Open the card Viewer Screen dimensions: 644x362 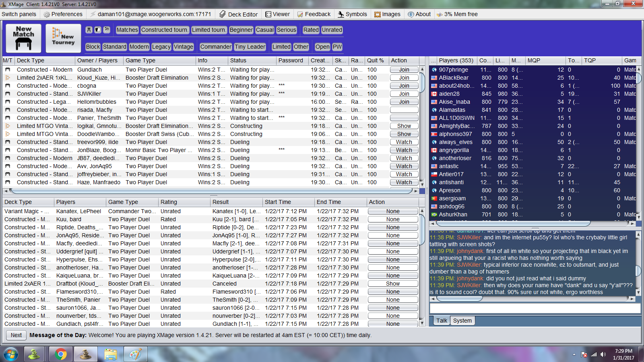(x=278, y=14)
